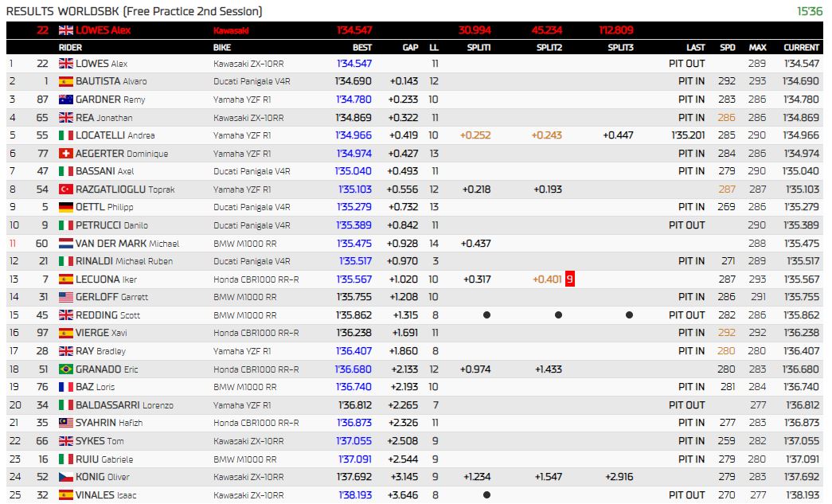Viewport: 832px width, 504px height.
Task: Click BAUTISTA's best lap 1'34.690
Action: [x=354, y=82]
